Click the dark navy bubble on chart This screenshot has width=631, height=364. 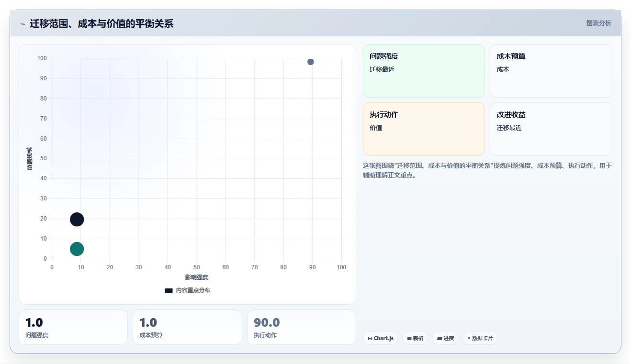point(77,220)
